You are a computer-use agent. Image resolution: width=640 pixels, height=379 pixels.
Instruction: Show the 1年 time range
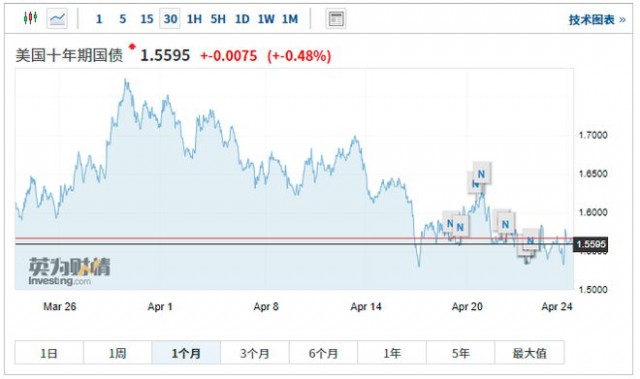[392, 352]
